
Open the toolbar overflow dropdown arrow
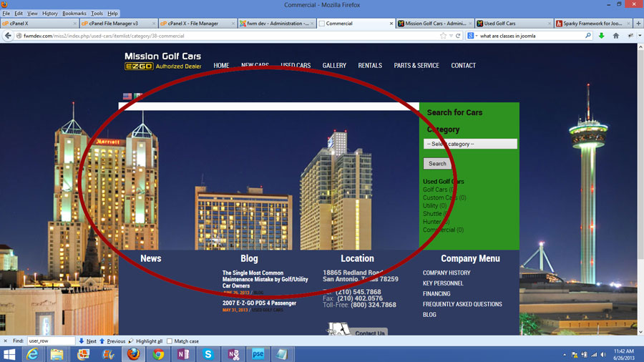point(640,36)
